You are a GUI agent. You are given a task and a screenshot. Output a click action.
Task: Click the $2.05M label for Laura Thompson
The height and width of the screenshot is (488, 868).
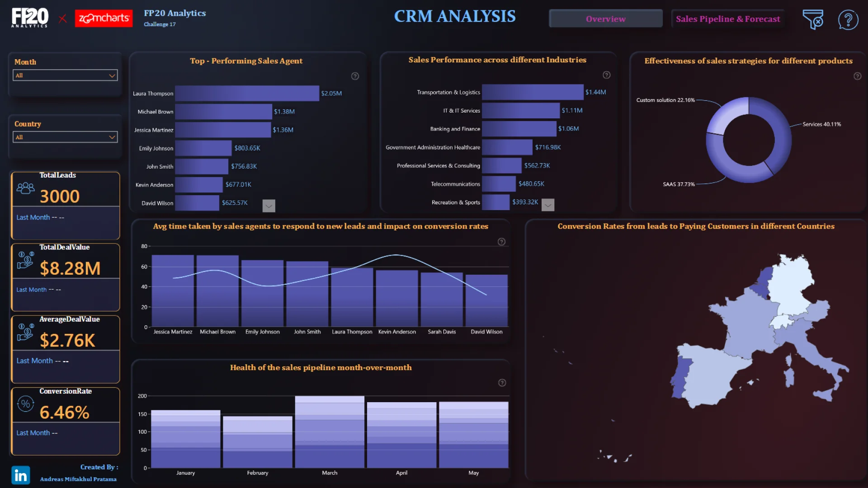pos(331,94)
